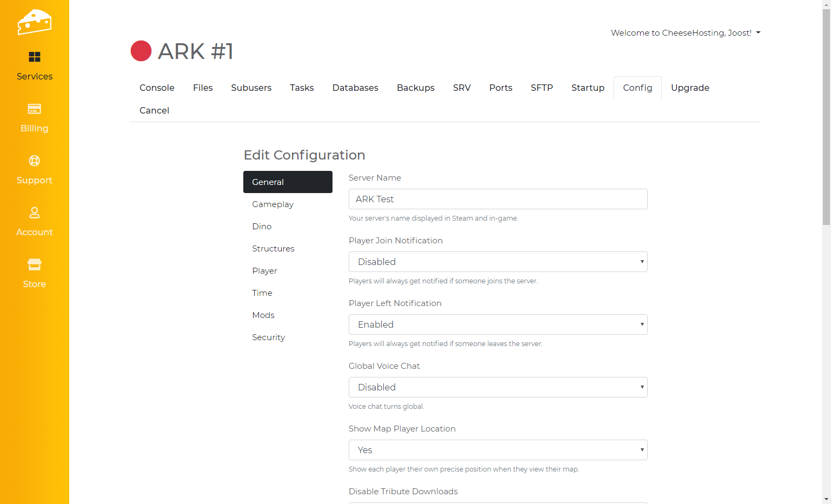The width and height of the screenshot is (831, 504).
Task: Click the red server status indicator
Action: tap(141, 51)
